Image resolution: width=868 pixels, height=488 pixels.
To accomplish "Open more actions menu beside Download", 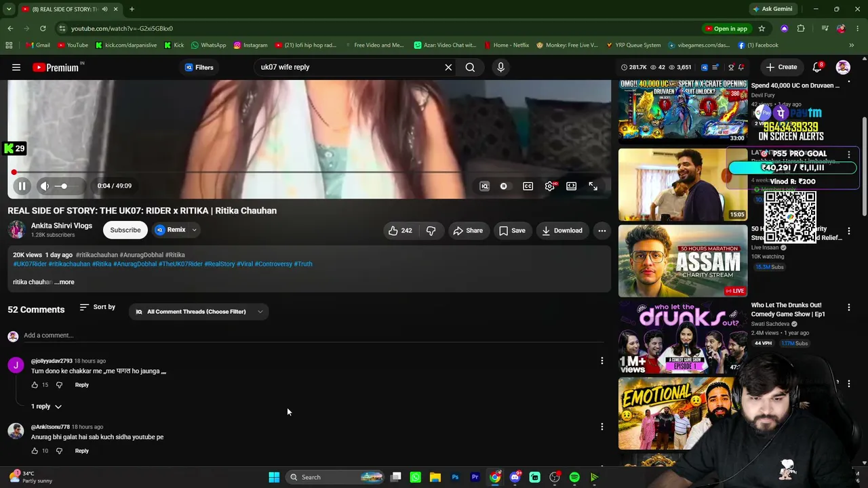I will pyautogui.click(x=601, y=230).
